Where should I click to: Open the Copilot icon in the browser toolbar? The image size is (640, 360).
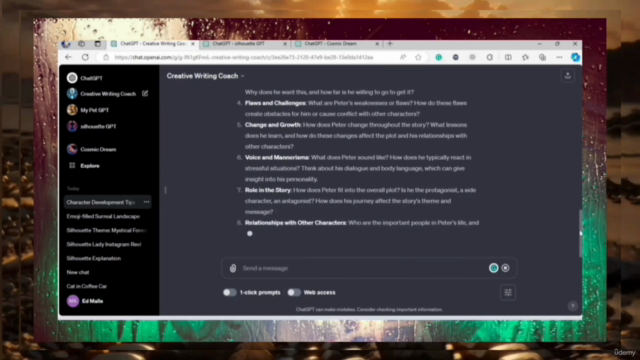click(x=575, y=58)
